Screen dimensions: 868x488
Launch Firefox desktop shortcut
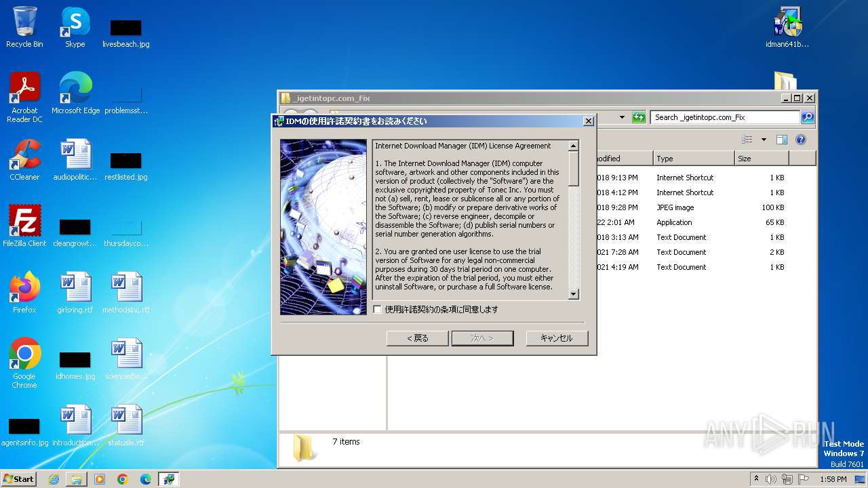24,293
